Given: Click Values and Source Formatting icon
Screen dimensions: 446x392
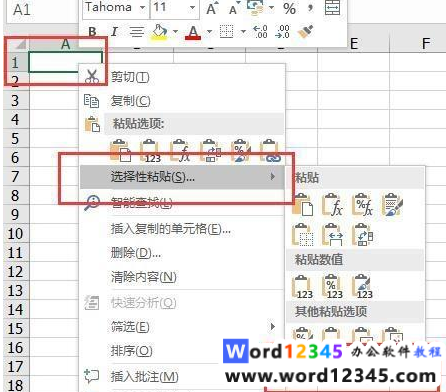Looking at the screenshot, I should click(x=363, y=287).
